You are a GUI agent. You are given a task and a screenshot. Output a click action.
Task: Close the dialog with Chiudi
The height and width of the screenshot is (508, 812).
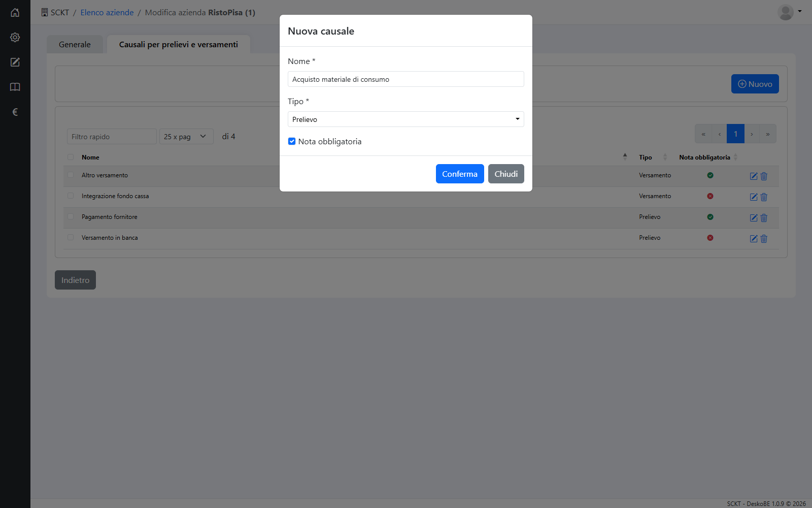click(506, 174)
